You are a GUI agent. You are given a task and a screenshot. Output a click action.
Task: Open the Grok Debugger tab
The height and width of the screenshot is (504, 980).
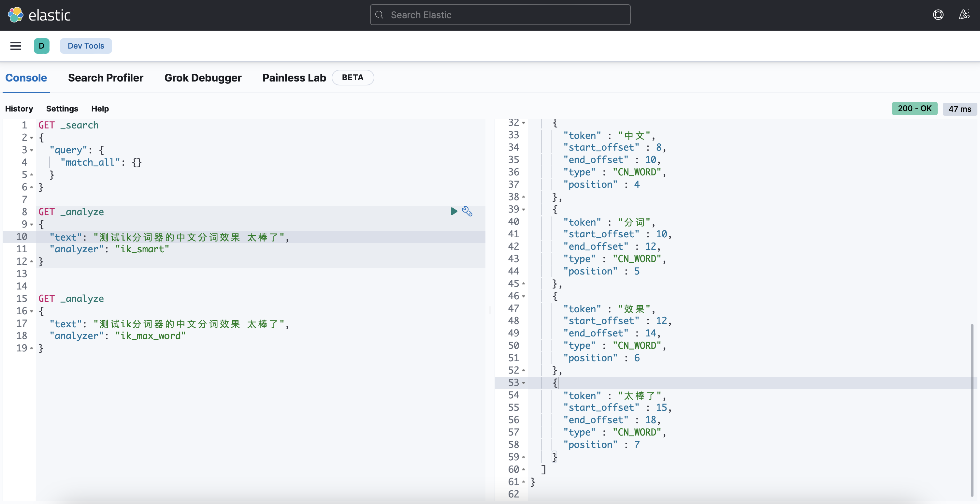(x=203, y=78)
